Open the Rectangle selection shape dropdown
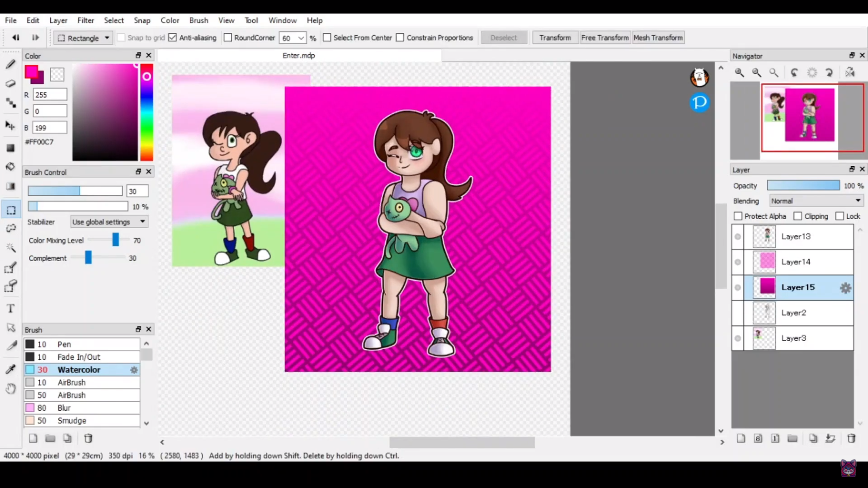The height and width of the screenshot is (488, 868). (84, 38)
